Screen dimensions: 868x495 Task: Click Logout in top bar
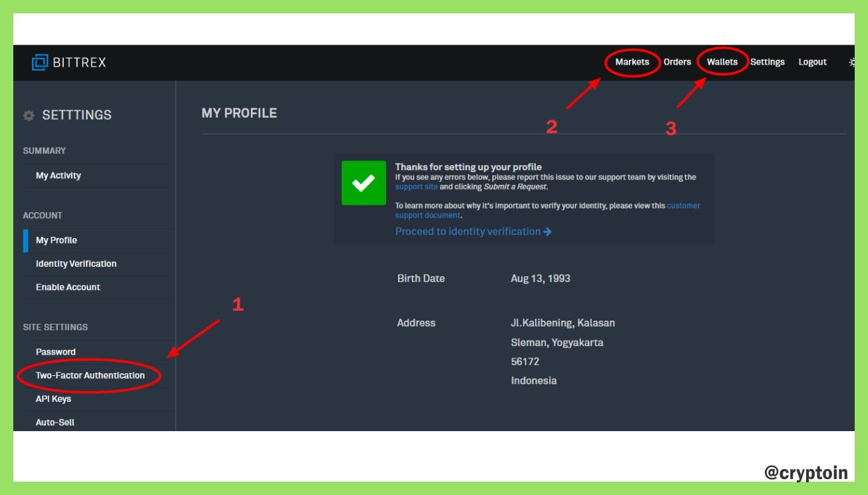pos(813,62)
